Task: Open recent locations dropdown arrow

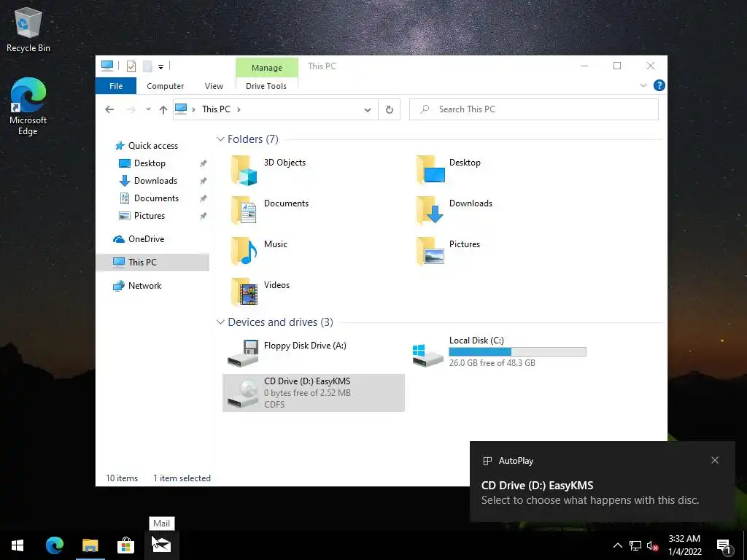Action: point(148,109)
